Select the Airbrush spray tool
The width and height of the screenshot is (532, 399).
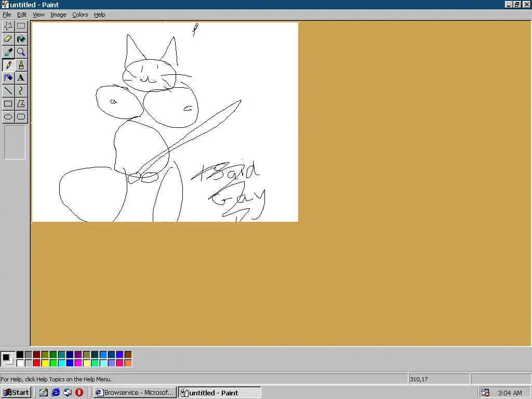[8, 78]
